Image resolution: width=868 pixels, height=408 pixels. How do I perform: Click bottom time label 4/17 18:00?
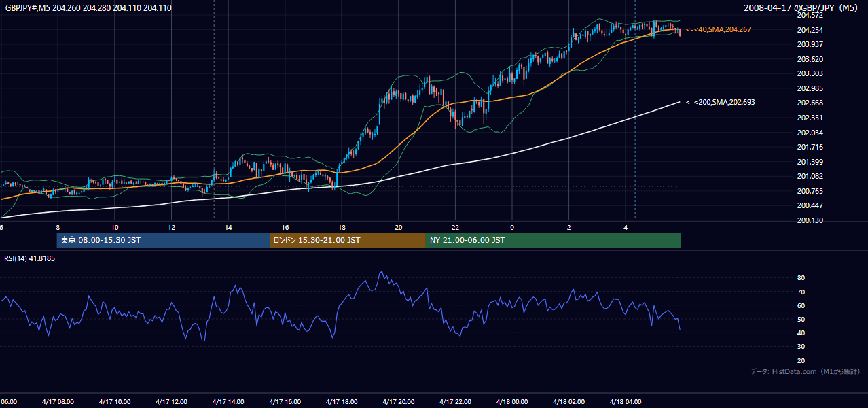[342, 401]
